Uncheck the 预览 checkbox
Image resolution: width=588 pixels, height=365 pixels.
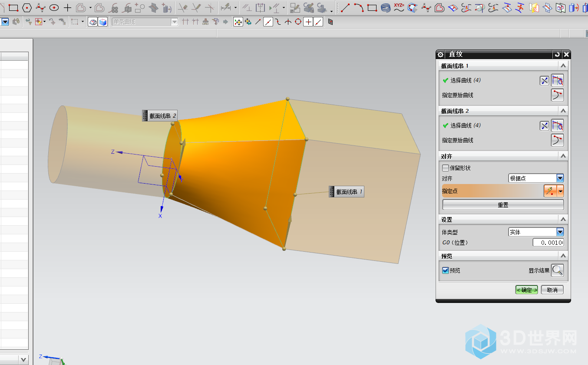[446, 270]
